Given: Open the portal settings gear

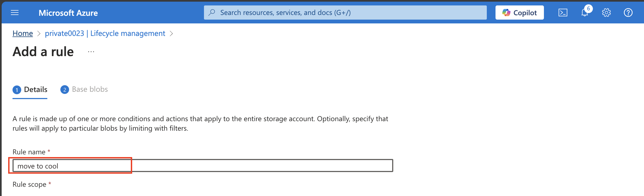Looking at the screenshot, I should (x=606, y=13).
